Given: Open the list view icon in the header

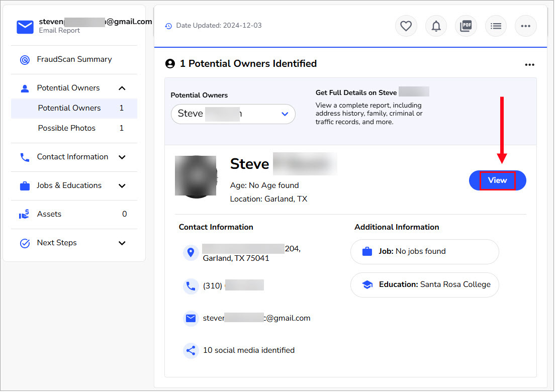Looking at the screenshot, I should click(x=496, y=26).
